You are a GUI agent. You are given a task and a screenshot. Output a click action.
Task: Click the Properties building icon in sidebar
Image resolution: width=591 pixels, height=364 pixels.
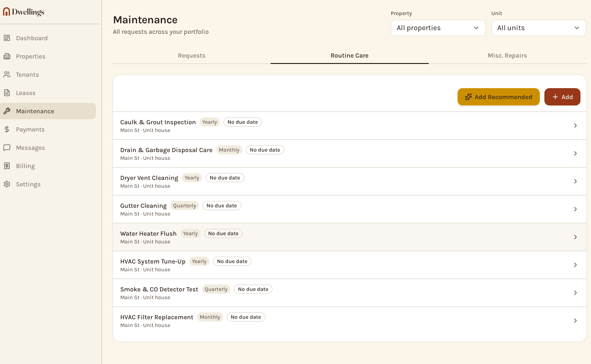click(7, 56)
